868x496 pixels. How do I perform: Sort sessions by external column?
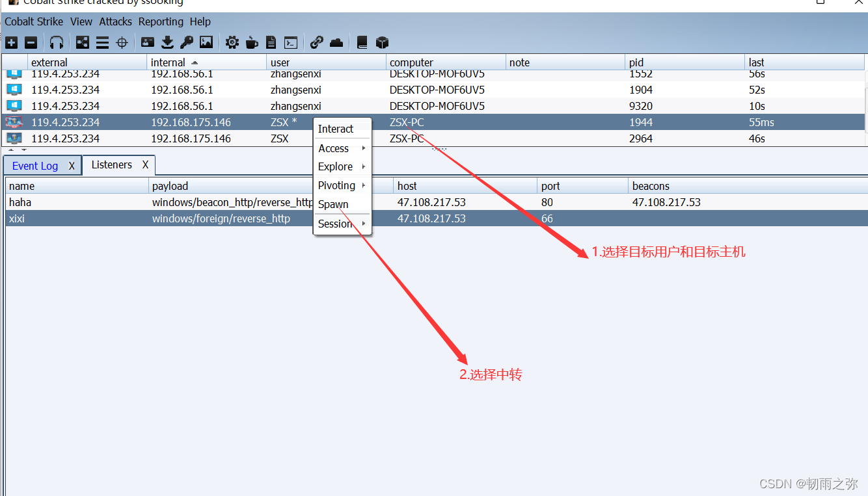(87, 62)
